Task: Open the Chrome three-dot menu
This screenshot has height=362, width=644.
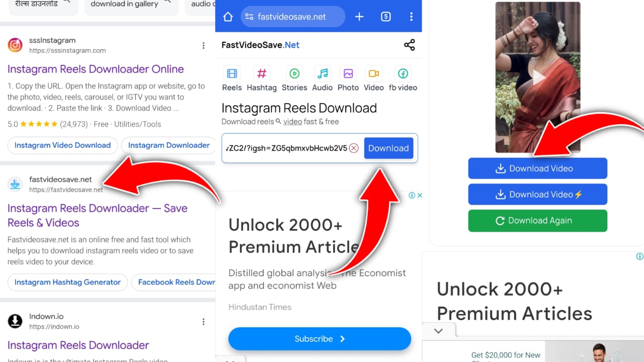Action: (411, 17)
